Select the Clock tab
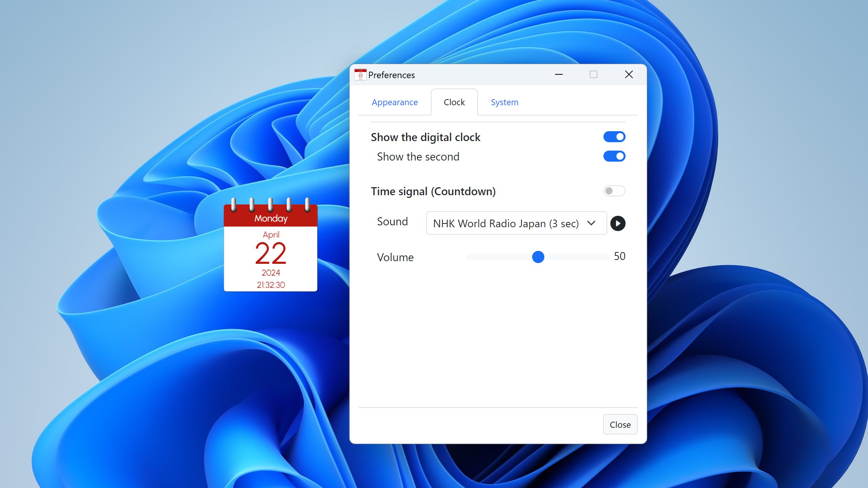The width and height of the screenshot is (868, 488). pyautogui.click(x=454, y=102)
